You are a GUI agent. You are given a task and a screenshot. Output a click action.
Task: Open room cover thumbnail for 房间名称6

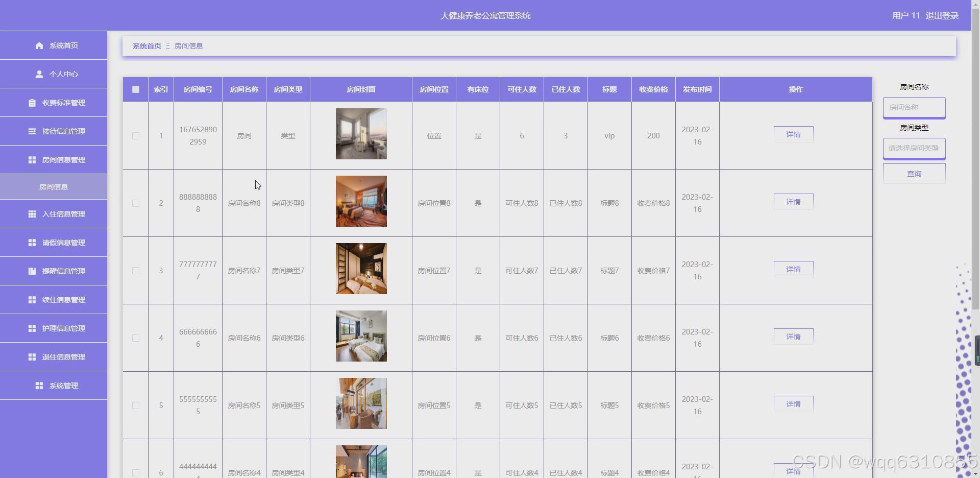[361, 336]
